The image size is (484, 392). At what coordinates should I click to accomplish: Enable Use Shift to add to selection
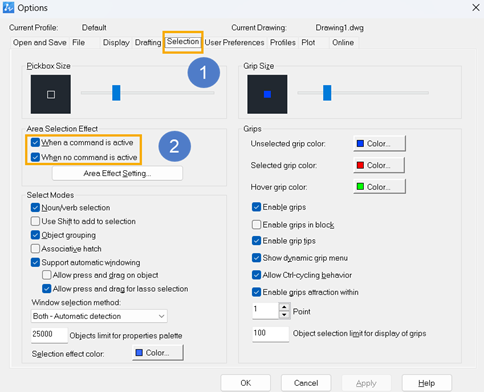tap(35, 221)
